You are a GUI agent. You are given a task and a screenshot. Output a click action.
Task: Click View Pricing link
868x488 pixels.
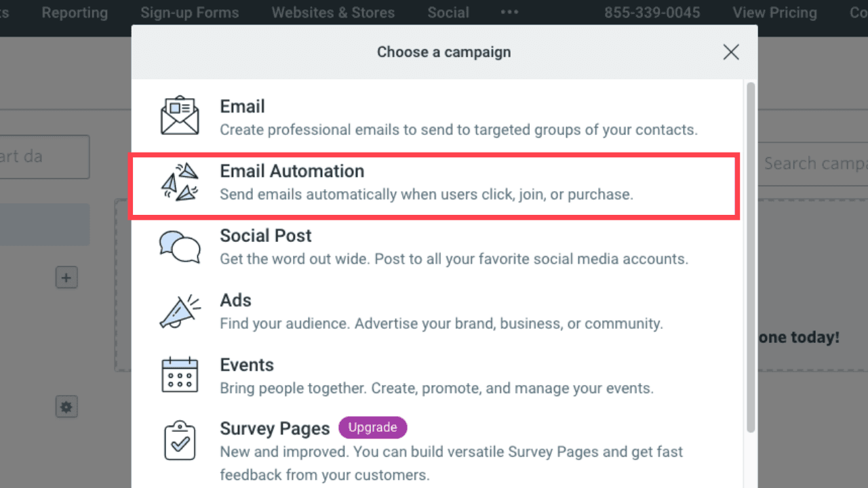tap(774, 12)
